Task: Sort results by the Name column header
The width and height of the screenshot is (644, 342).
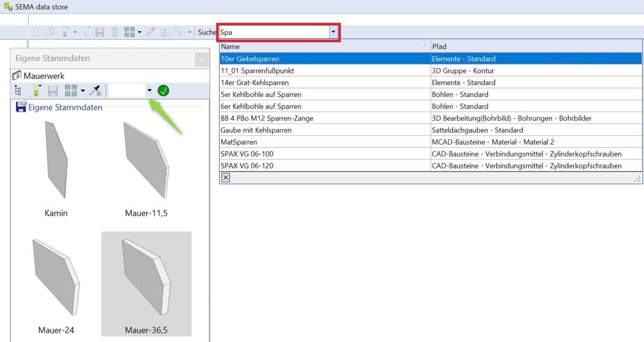Action: pos(322,47)
